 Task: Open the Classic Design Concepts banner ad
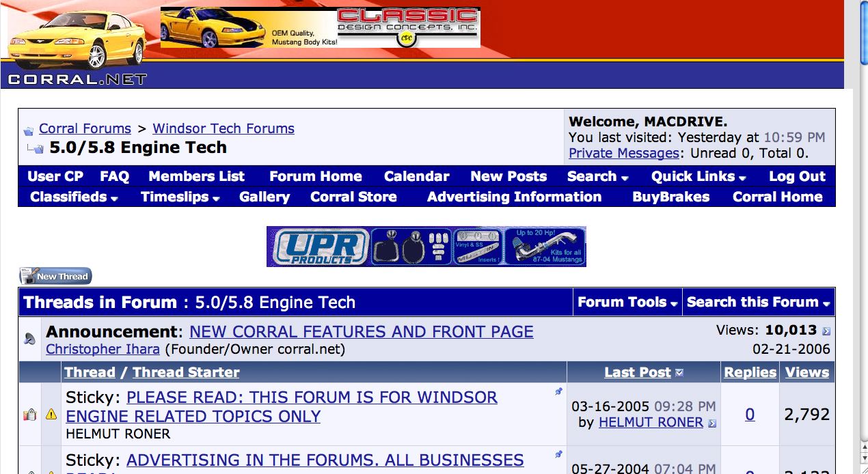[321, 27]
